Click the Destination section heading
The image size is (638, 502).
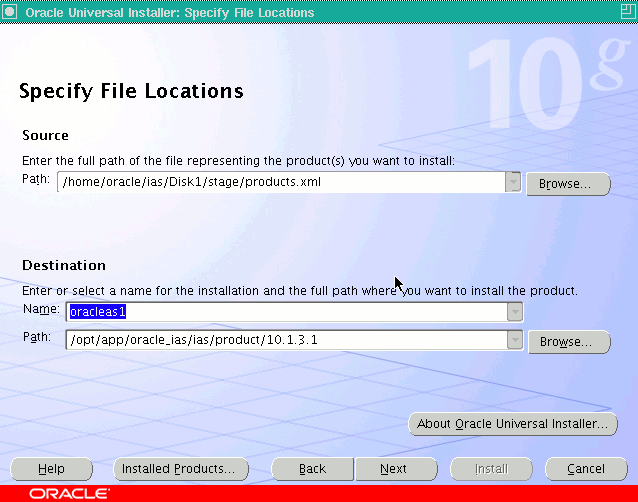point(64,265)
